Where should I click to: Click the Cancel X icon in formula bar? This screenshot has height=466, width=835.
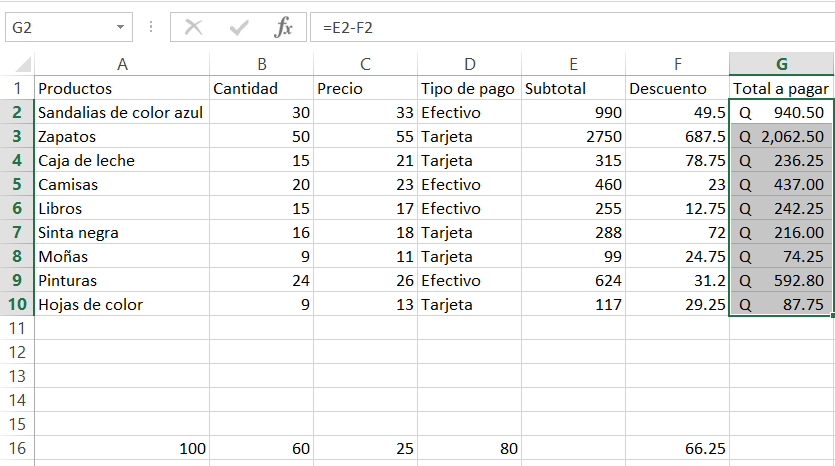point(193,27)
